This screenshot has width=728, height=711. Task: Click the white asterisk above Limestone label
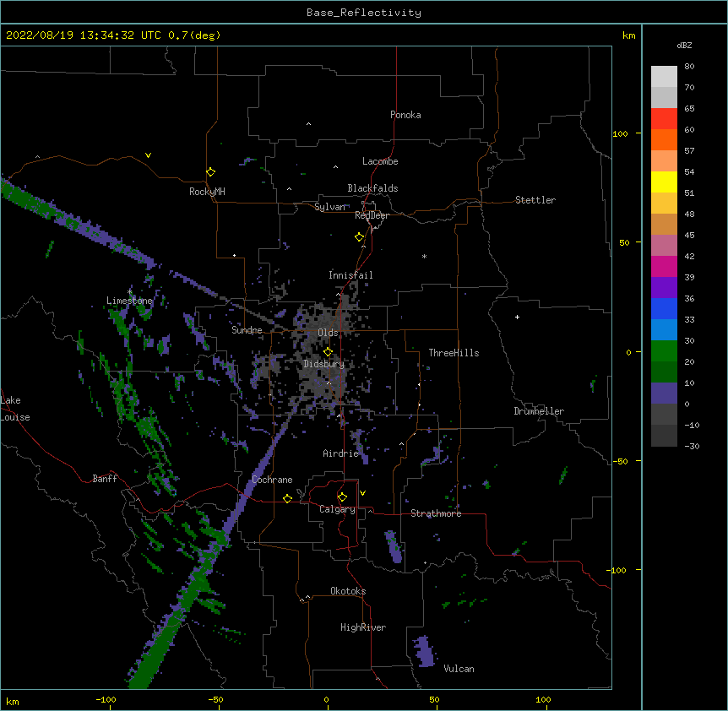point(130,292)
